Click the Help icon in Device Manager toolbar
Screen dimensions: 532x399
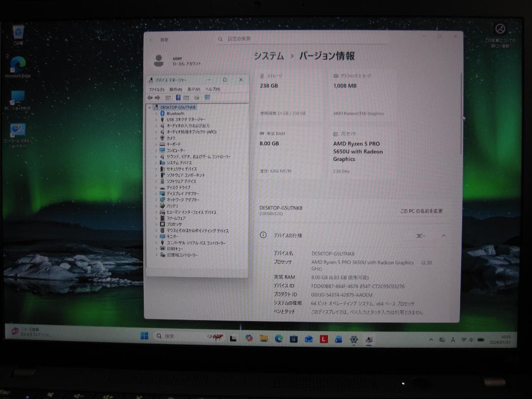tap(178, 97)
